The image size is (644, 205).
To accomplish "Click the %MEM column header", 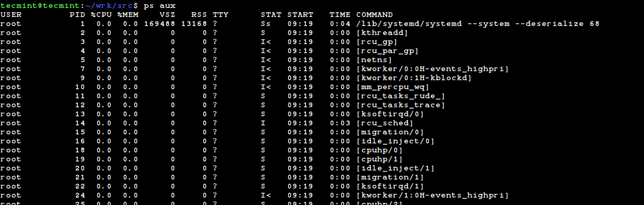I will 127,14.
